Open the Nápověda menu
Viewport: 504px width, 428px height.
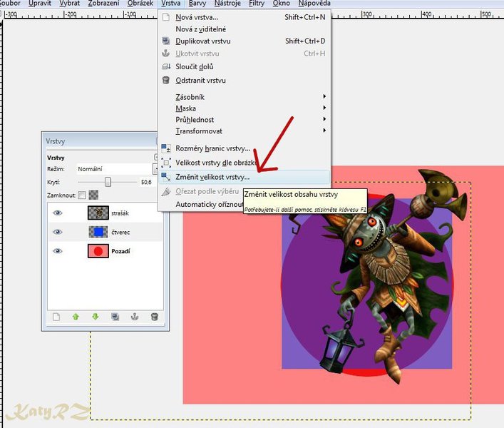tap(314, 4)
